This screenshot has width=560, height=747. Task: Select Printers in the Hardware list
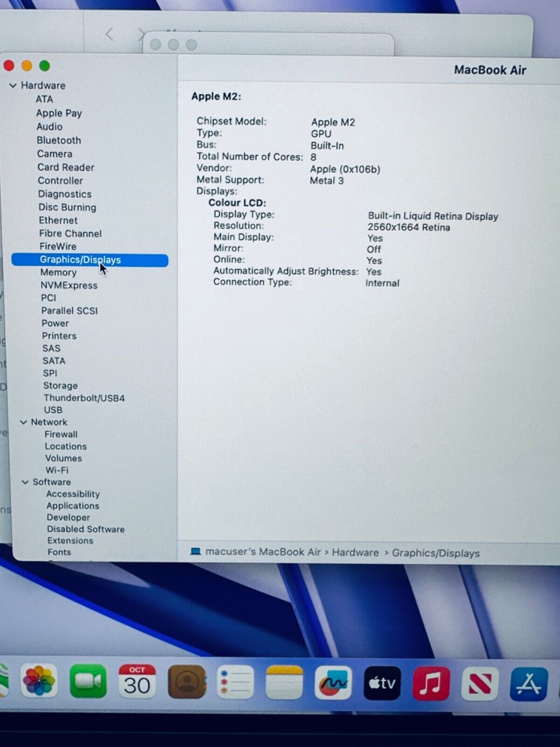click(59, 336)
